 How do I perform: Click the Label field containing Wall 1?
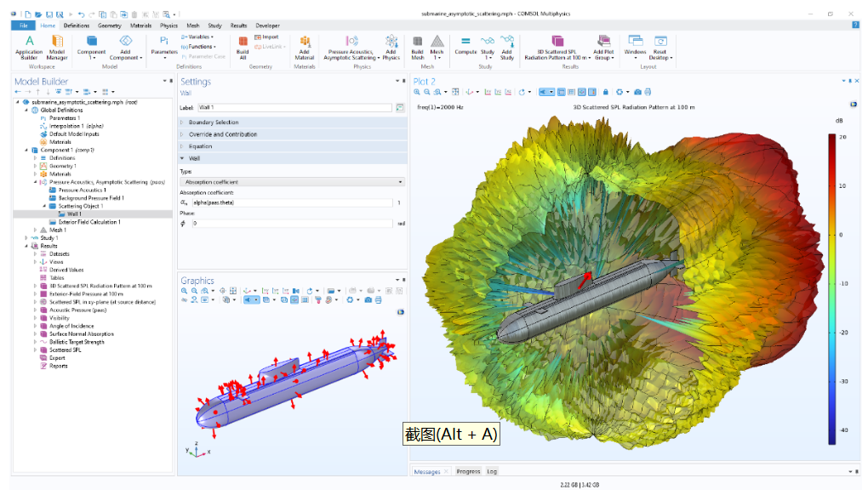click(x=294, y=108)
